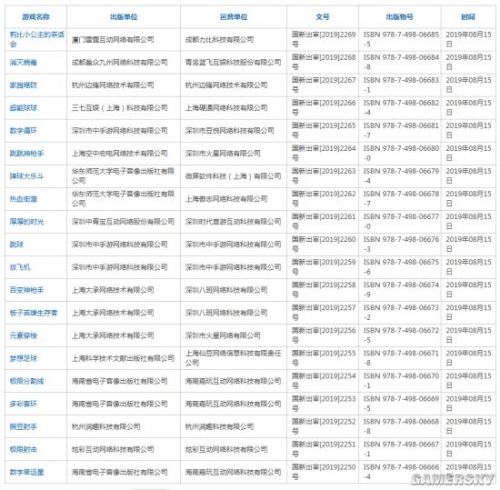
Task: Select approval number 国新出审[2019]2265号
Action: click(324, 130)
